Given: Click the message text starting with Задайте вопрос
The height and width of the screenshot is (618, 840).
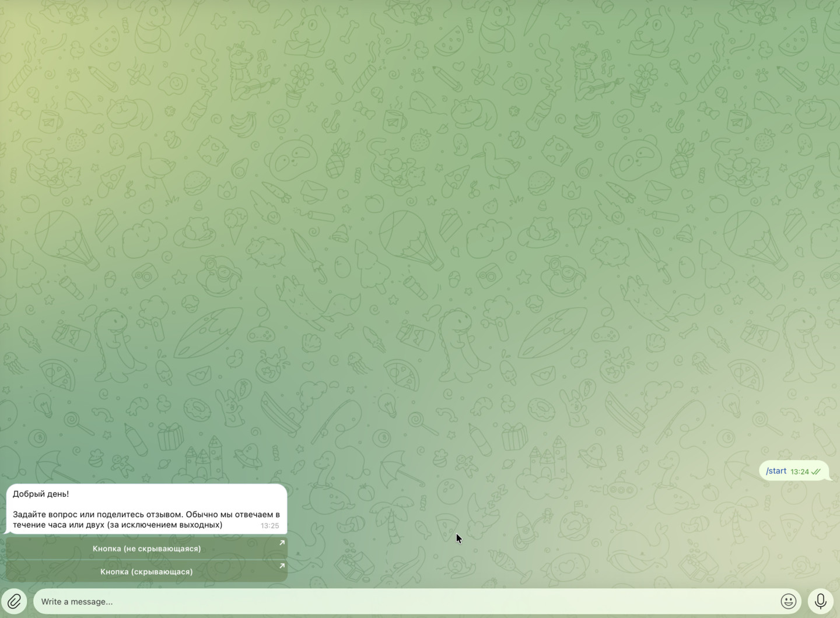Looking at the screenshot, I should [146, 519].
